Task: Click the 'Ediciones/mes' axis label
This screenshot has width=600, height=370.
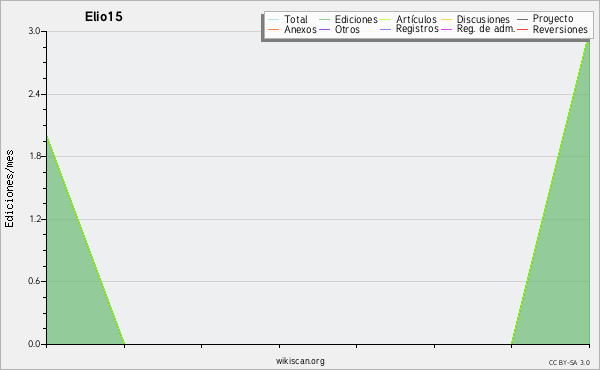Action: point(9,189)
